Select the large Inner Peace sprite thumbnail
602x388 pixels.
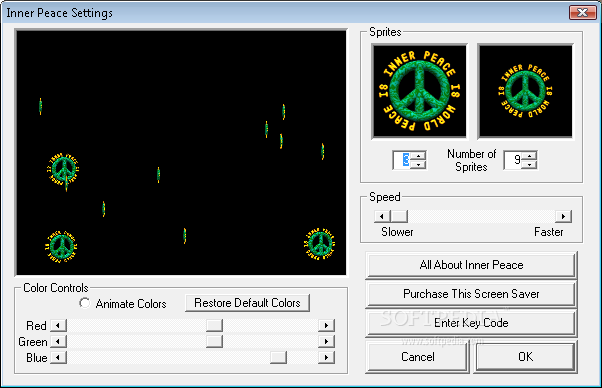tap(419, 91)
